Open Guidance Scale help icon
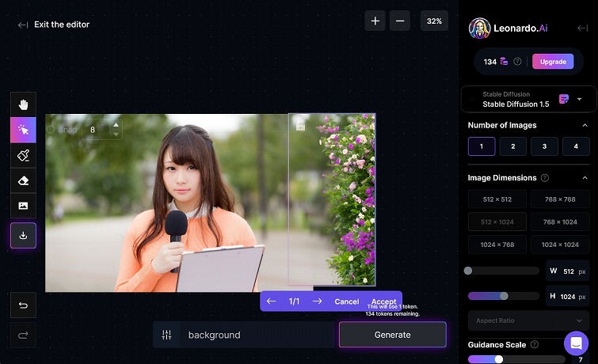 pos(535,344)
